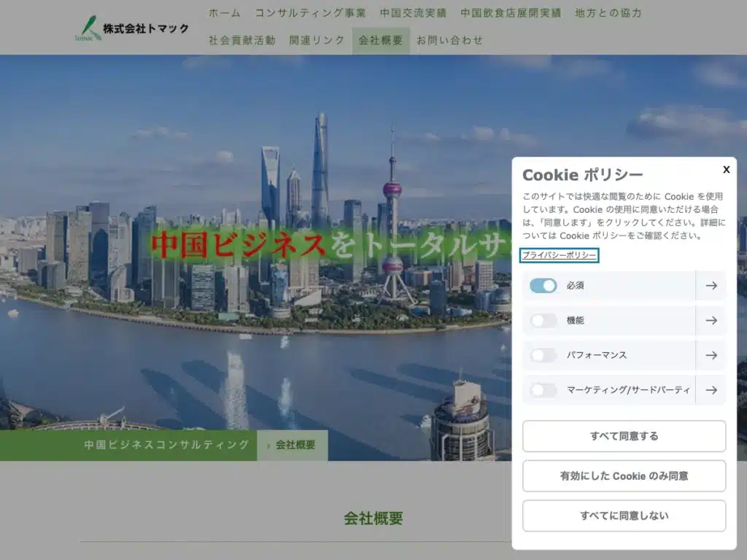Click the 会社概要 breadcrumb item

pos(295,445)
